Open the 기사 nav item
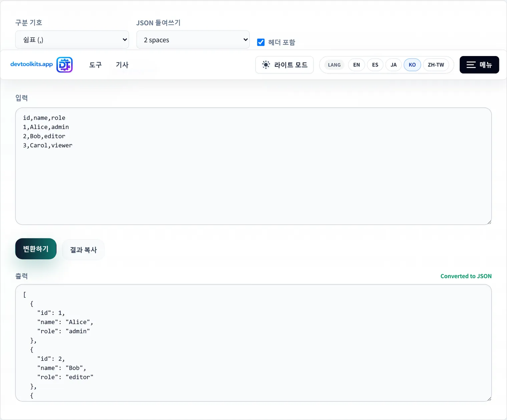 (122, 65)
